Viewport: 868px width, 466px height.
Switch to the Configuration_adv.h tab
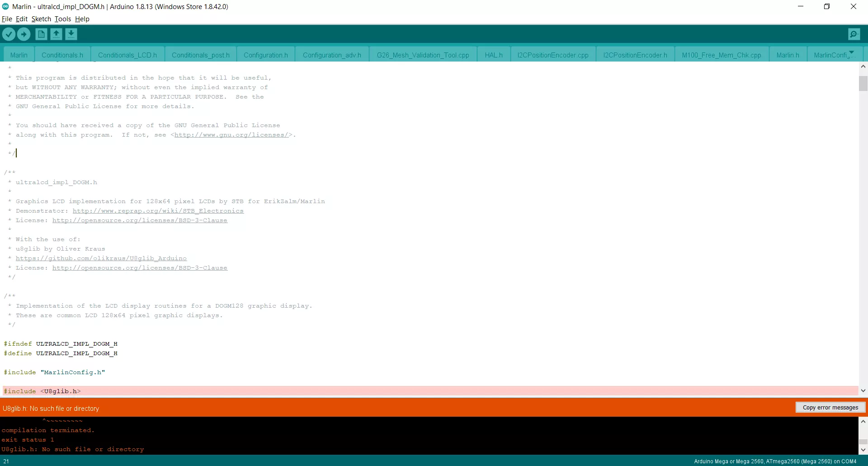(x=332, y=55)
